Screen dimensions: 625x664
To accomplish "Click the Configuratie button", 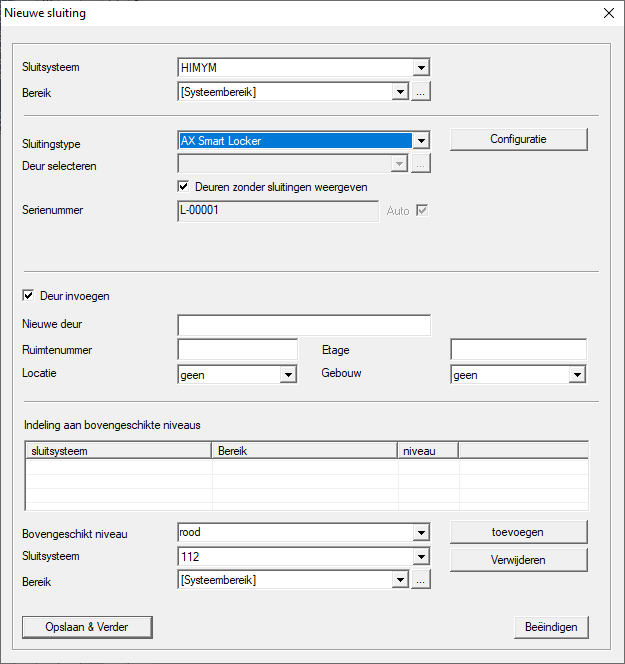I will [518, 139].
